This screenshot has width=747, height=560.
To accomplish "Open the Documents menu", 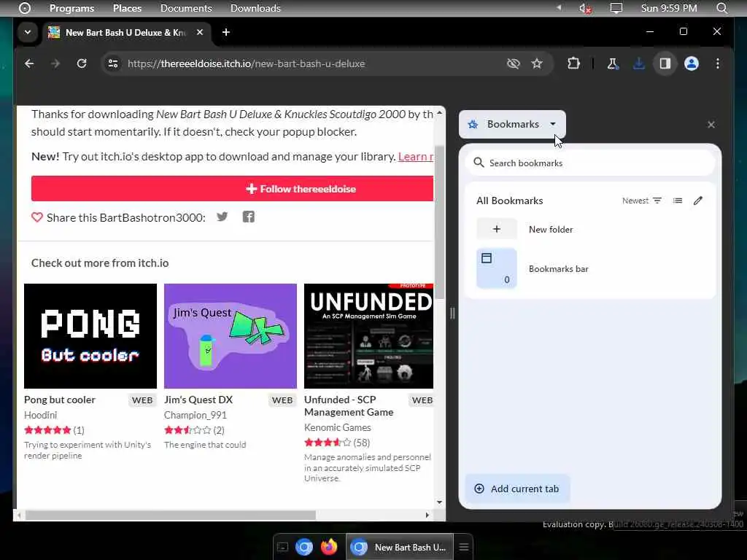I will click(186, 8).
